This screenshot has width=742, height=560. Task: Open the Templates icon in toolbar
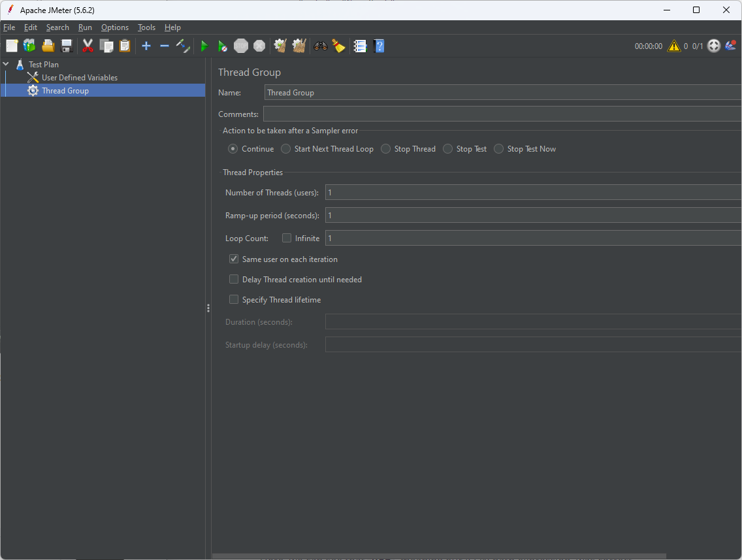click(29, 46)
